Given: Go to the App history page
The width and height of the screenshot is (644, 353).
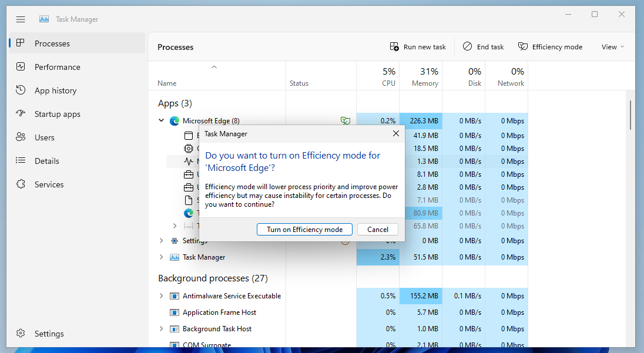Looking at the screenshot, I should [x=77, y=90].
